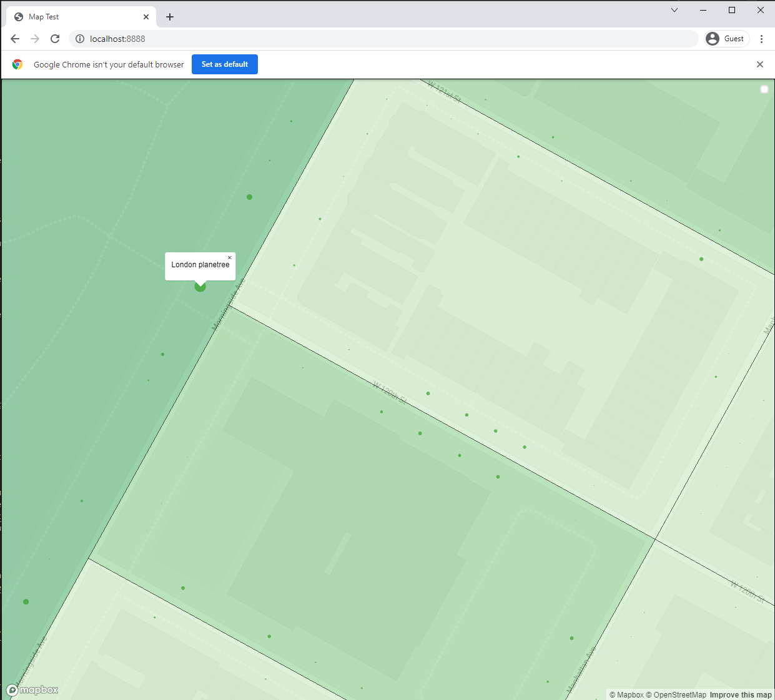Toggle the white checkbox on the map corner

click(764, 89)
